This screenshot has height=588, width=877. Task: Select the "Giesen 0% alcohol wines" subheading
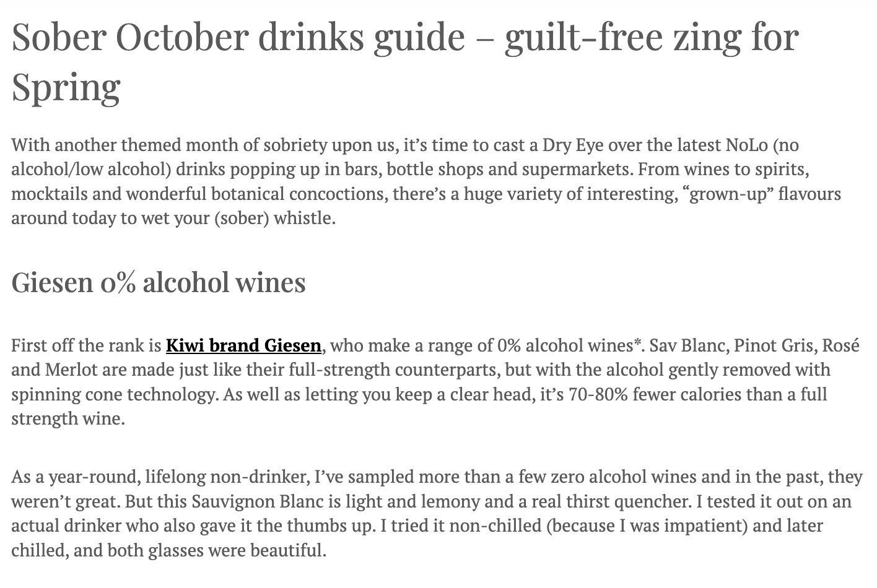159,282
